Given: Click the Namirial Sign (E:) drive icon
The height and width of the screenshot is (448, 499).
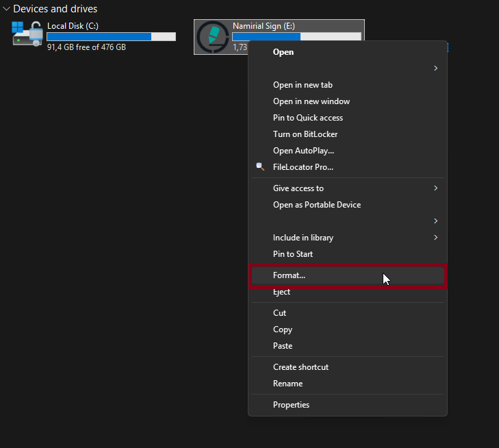Looking at the screenshot, I should pyautogui.click(x=213, y=37).
